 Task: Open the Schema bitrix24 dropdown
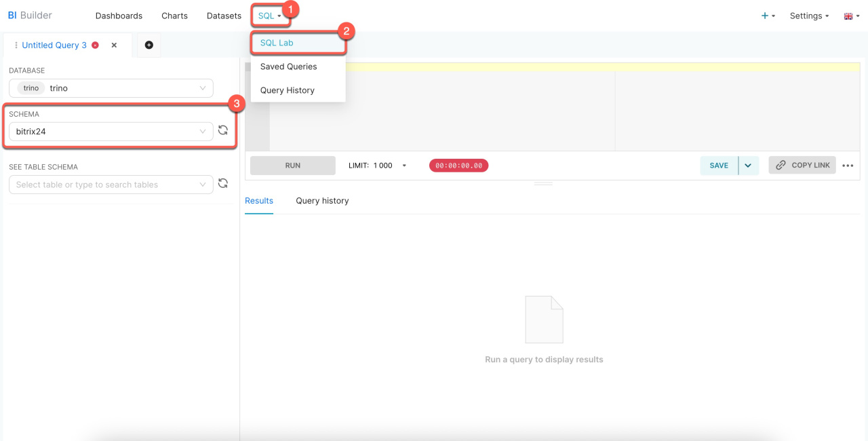point(111,132)
